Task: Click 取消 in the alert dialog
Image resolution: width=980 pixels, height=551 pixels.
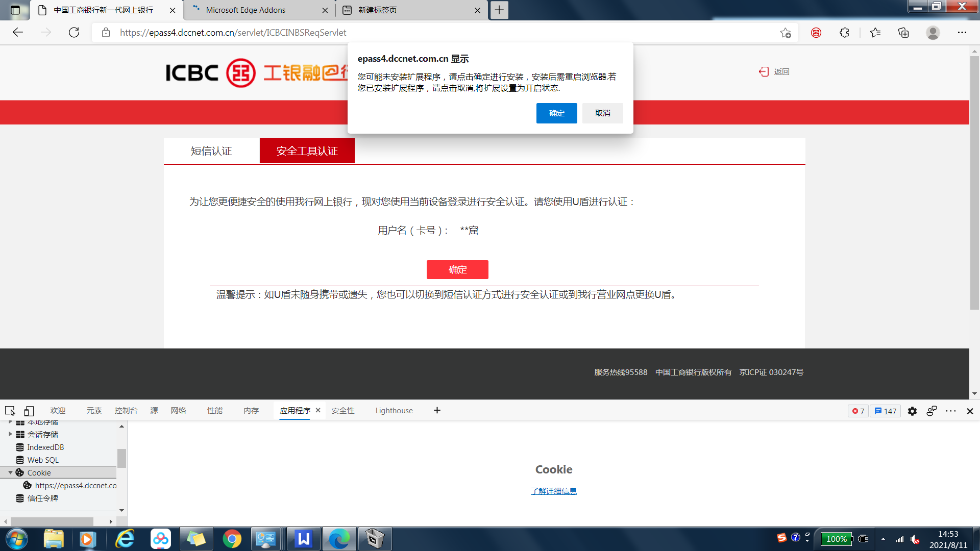Action: (x=602, y=113)
